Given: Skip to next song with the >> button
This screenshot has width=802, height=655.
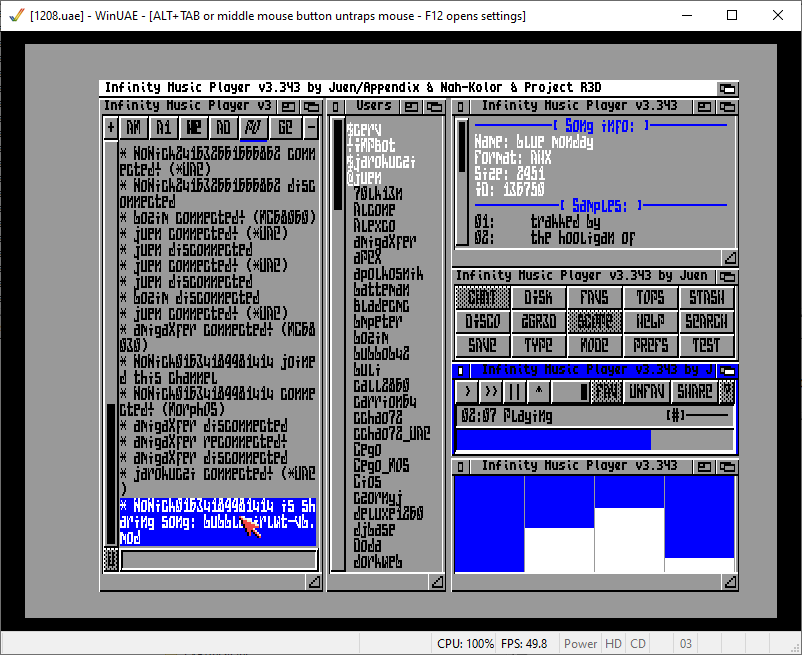Looking at the screenshot, I should pos(491,392).
